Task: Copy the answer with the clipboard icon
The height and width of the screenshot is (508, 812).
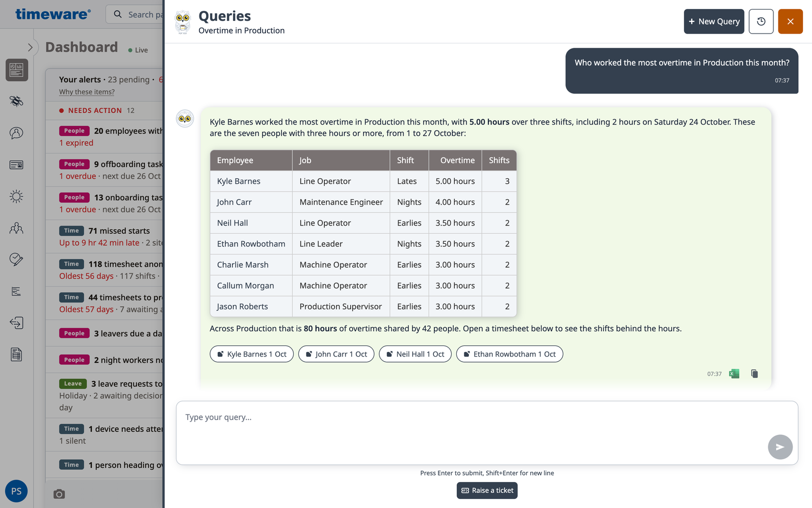Action: [x=754, y=374]
